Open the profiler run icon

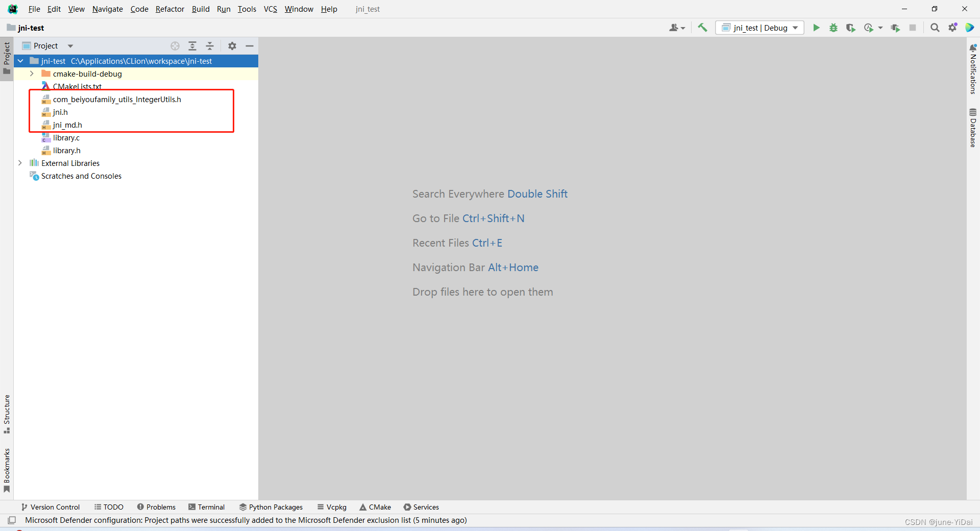point(868,28)
